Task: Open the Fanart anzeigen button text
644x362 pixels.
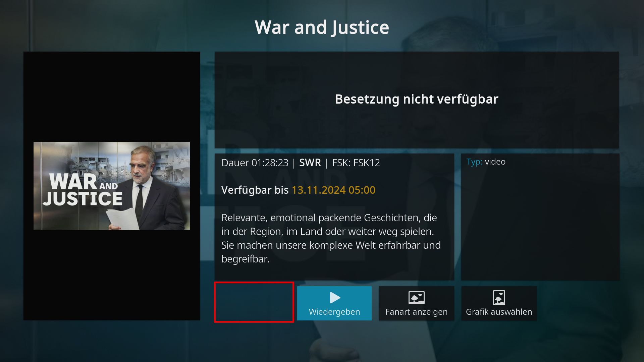Action: (416, 312)
